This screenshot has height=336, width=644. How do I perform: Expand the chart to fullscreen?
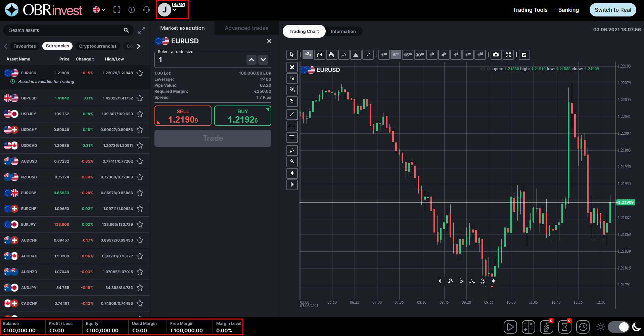pyautogui.click(x=508, y=55)
